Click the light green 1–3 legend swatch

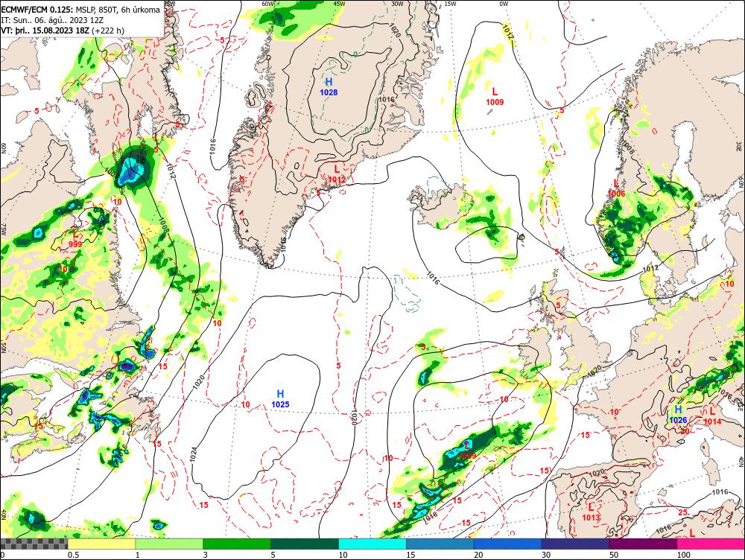point(169,544)
